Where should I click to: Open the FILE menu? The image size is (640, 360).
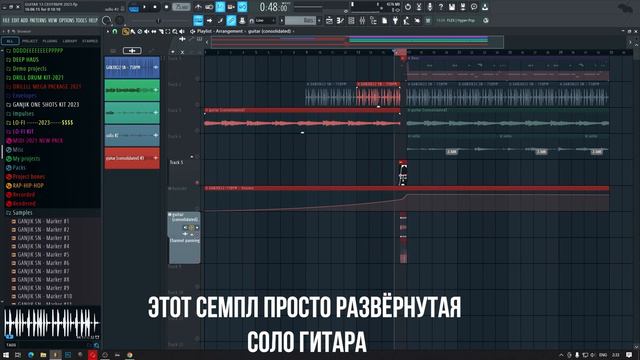point(6,20)
